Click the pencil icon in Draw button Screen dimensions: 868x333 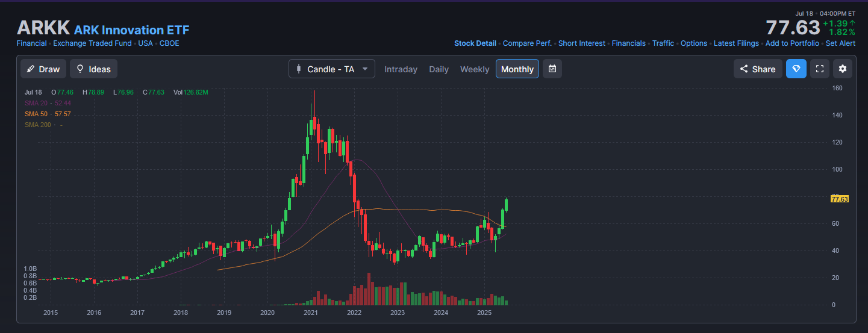point(31,69)
